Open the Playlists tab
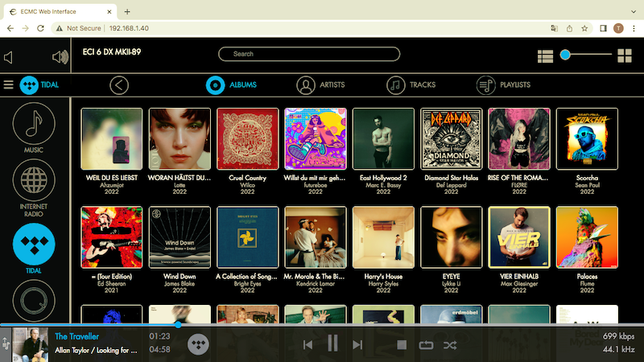This screenshot has width=644, height=362. [504, 85]
